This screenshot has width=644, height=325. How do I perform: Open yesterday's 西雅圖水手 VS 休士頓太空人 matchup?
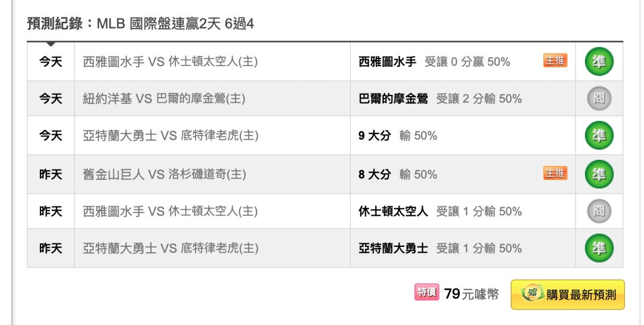point(170,211)
